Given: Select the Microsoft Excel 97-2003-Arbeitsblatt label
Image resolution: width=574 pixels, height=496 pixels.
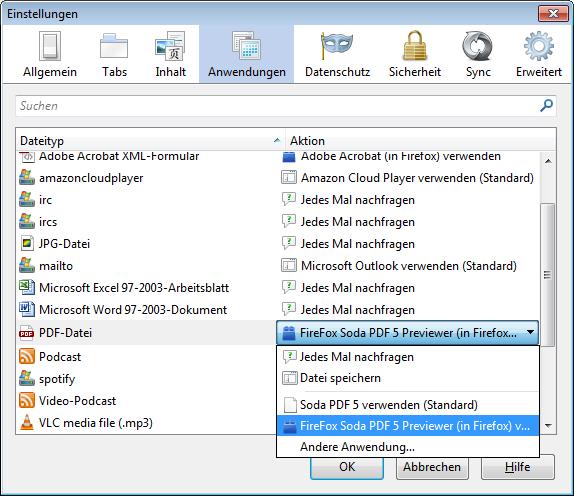Looking at the screenshot, I should click(x=134, y=288).
